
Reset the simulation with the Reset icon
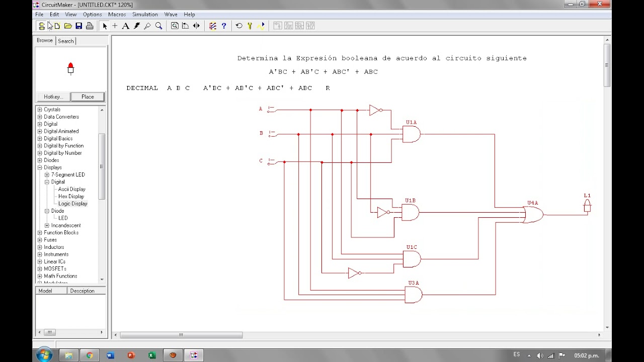(239, 26)
